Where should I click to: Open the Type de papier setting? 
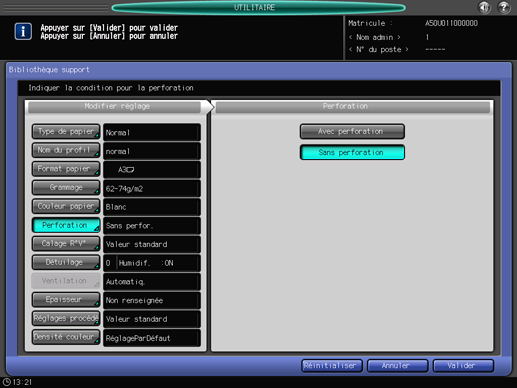coord(66,132)
